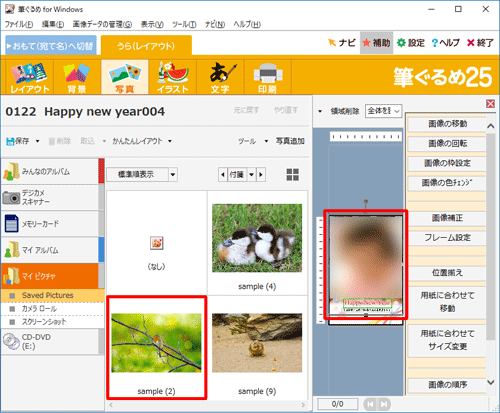Screen dimensions: 500x413
Task: Expand the arrow before 領域削除
Action: [x=320, y=111]
